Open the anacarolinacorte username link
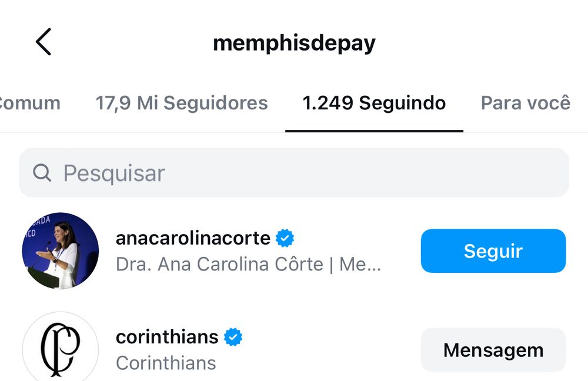 [x=193, y=238]
